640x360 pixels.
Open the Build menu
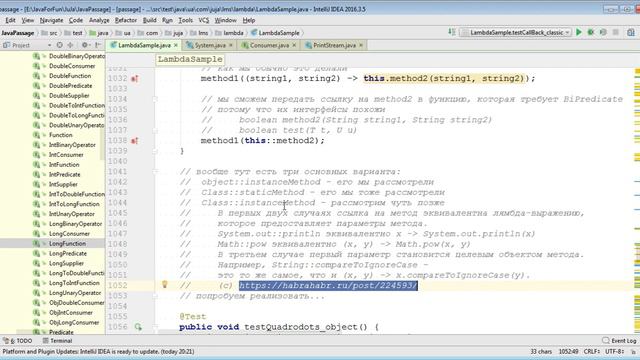tap(149, 20)
